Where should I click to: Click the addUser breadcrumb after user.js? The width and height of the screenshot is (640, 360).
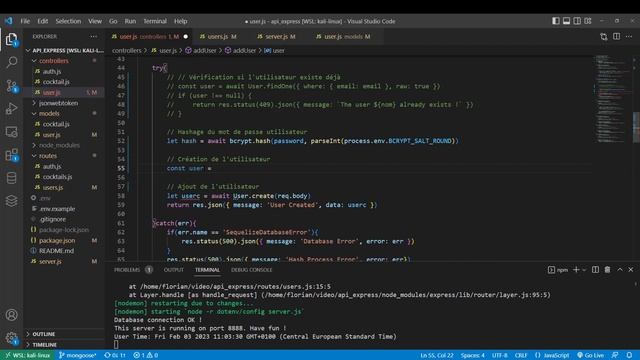pyautogui.click(x=201, y=51)
